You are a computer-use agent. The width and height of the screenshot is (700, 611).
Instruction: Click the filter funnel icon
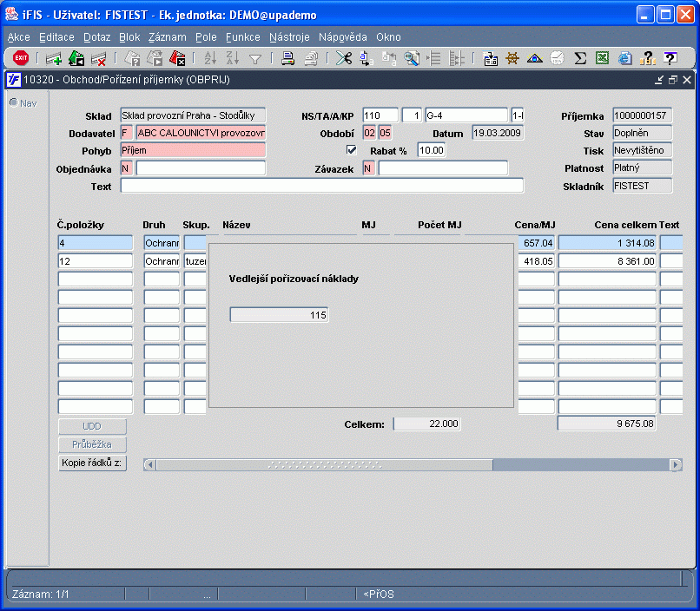point(255,59)
